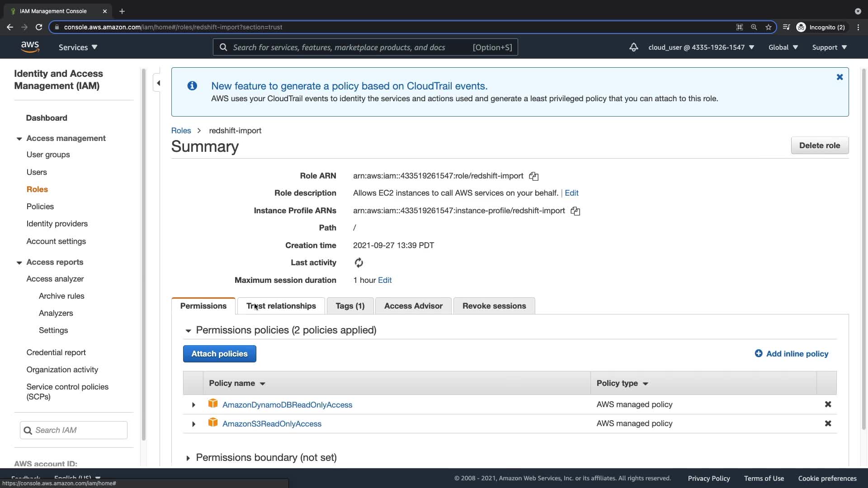
Task: Expand the Permissions boundary section
Action: (x=188, y=458)
